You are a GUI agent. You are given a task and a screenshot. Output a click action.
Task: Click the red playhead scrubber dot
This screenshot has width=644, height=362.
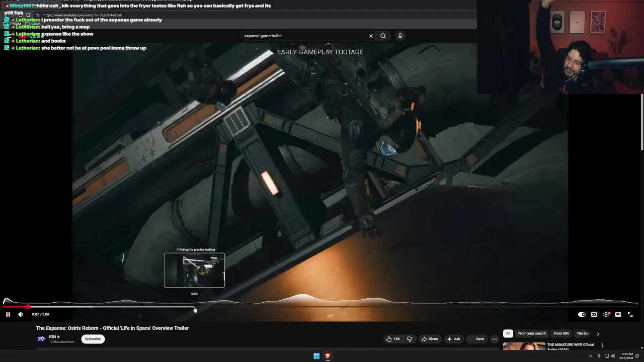[28, 307]
